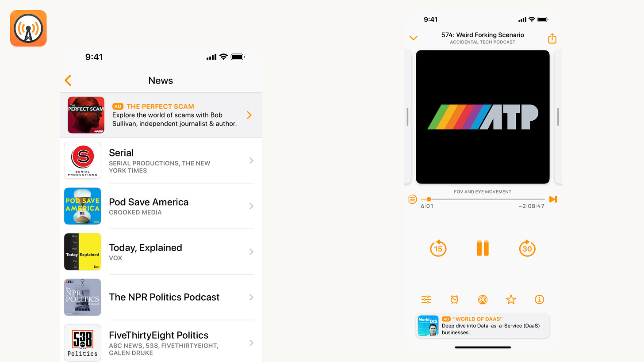Tap the Overcast app icon
Viewport: 644px width, 362px height.
coord(28,28)
